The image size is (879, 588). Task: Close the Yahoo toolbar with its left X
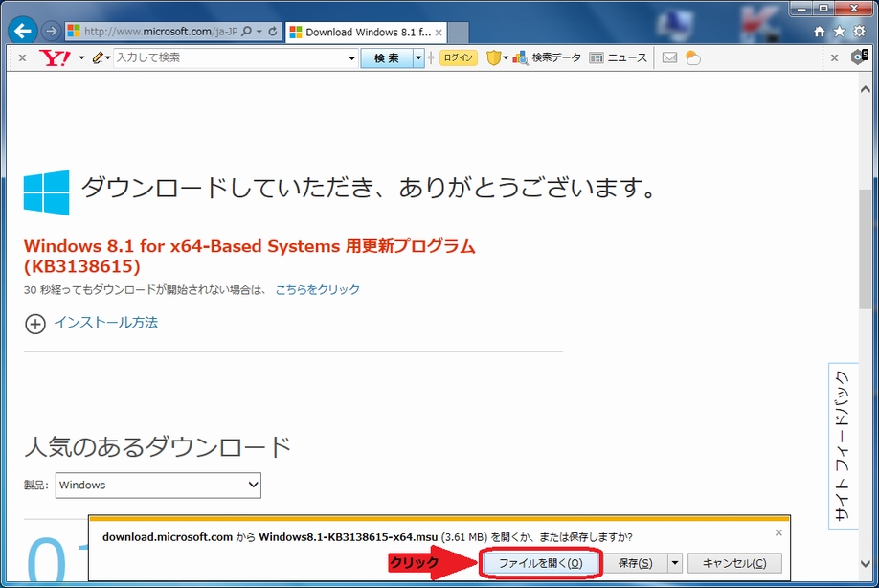(22, 57)
